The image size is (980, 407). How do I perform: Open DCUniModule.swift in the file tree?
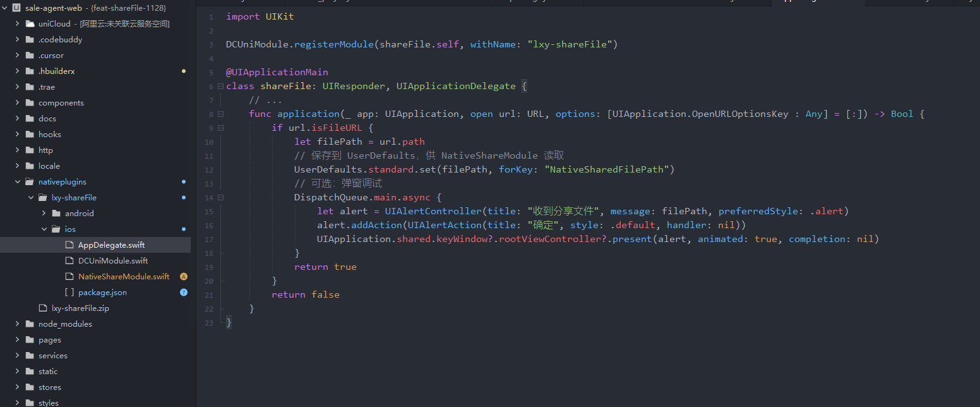112,261
